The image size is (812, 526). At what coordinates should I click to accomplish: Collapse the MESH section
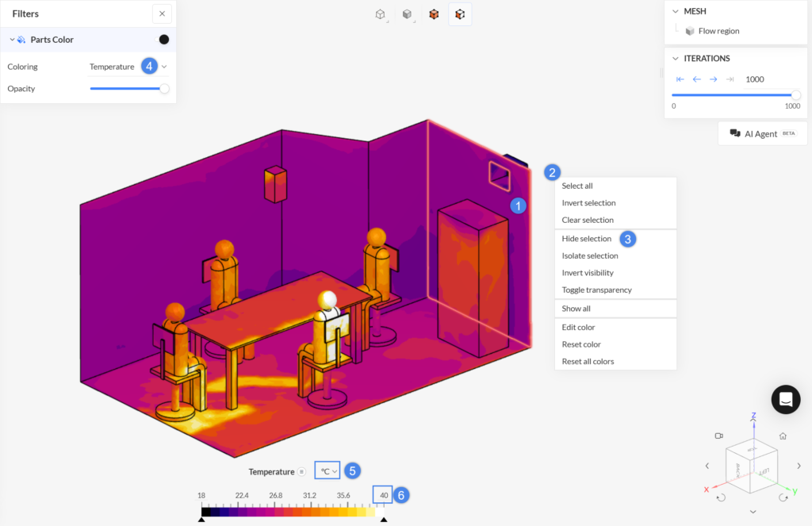676,11
